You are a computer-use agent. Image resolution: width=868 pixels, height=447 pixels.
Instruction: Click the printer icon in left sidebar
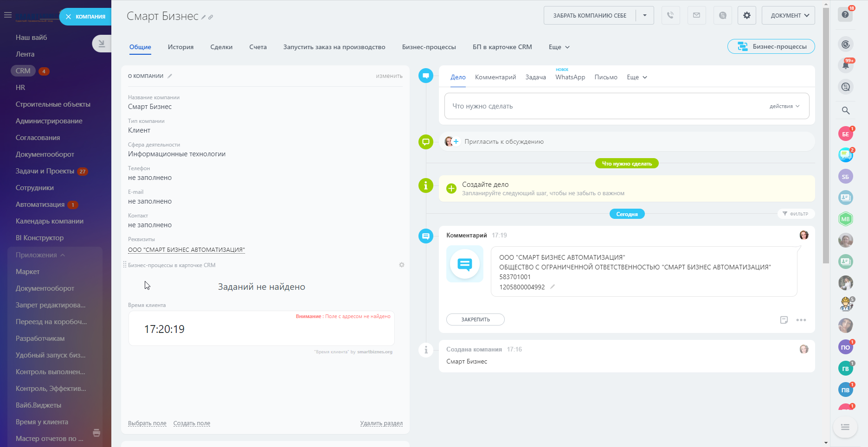coord(96,433)
